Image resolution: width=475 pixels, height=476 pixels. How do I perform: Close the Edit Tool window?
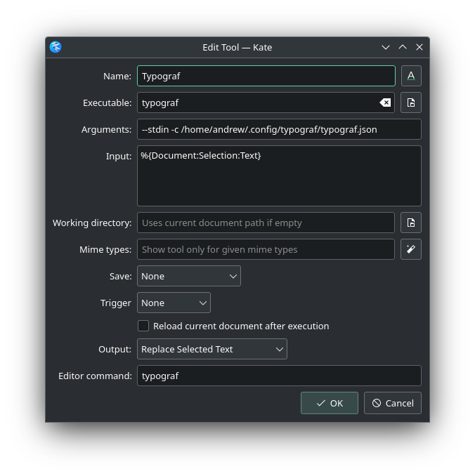[419, 47]
